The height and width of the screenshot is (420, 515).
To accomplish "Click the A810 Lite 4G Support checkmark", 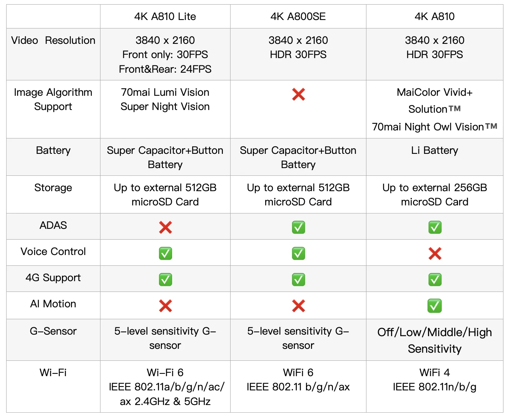I will coord(166,280).
